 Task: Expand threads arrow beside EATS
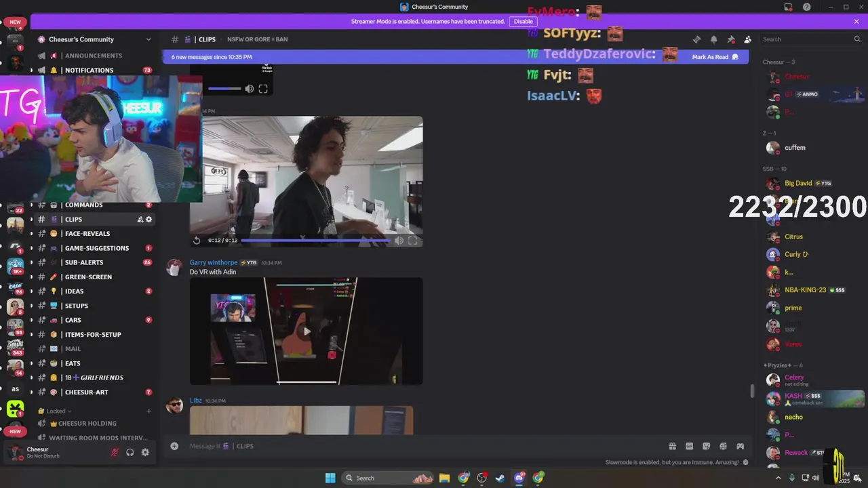[31, 363]
